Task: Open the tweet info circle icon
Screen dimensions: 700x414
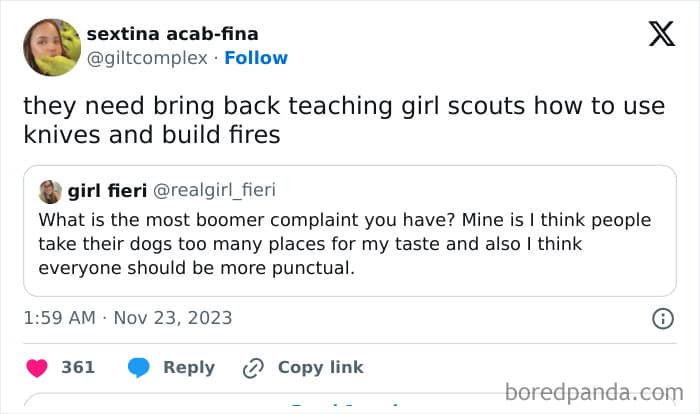Action: (x=662, y=319)
